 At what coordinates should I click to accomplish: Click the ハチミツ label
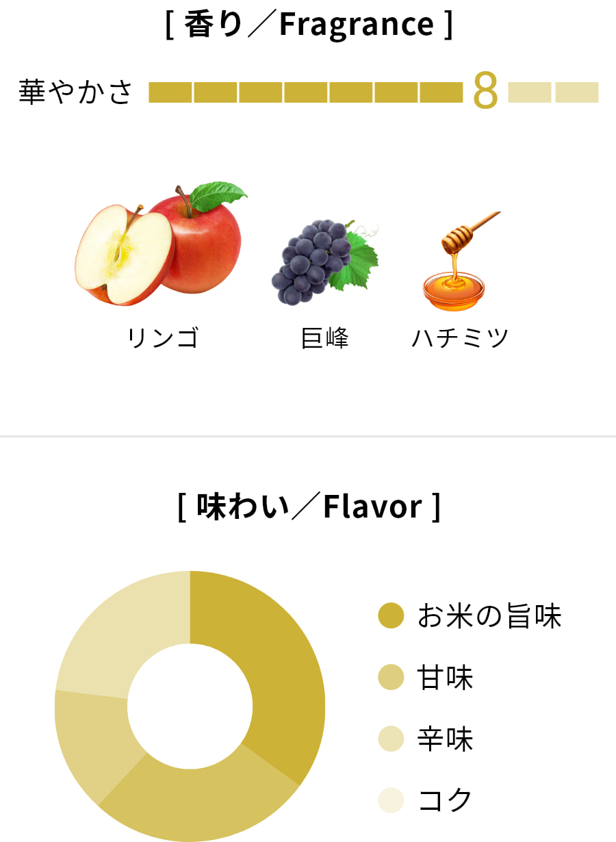460,338
